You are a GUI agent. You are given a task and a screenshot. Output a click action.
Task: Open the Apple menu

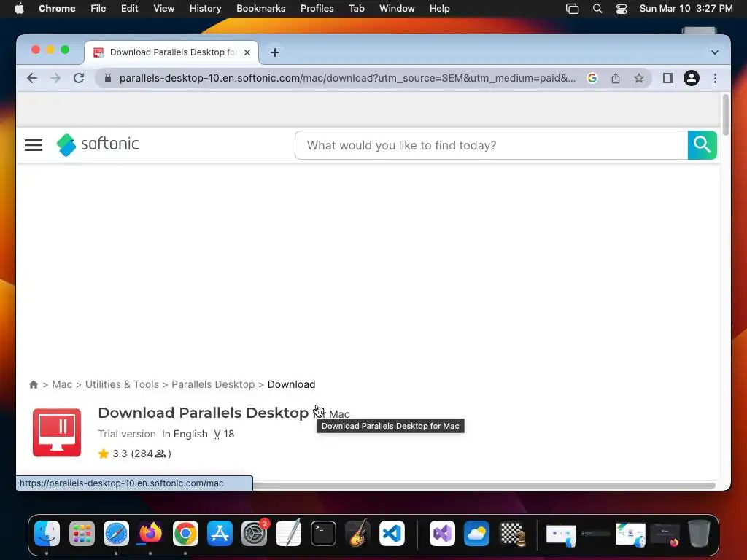(x=19, y=9)
